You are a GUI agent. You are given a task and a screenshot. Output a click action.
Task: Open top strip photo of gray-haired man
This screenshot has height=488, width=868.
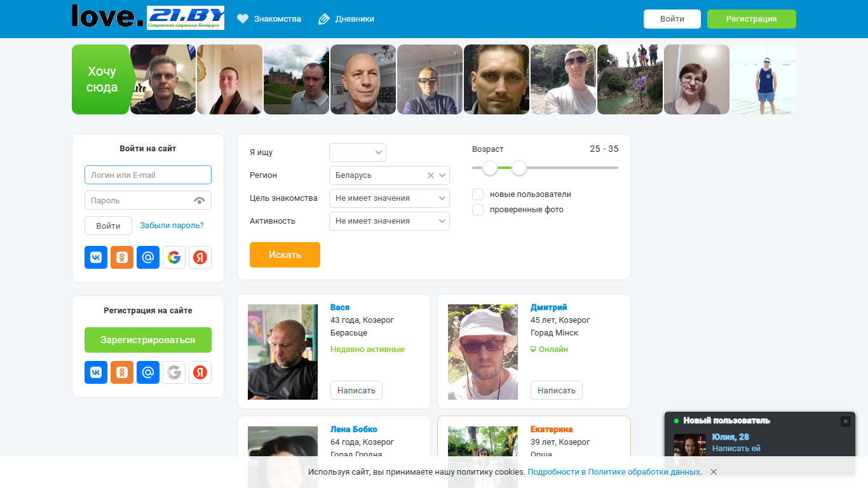(x=363, y=79)
